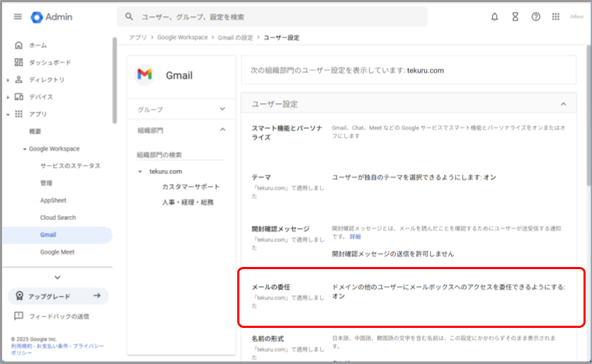Open スマート機能とパーソナライズ setting
The image size is (592, 364).
point(409,132)
